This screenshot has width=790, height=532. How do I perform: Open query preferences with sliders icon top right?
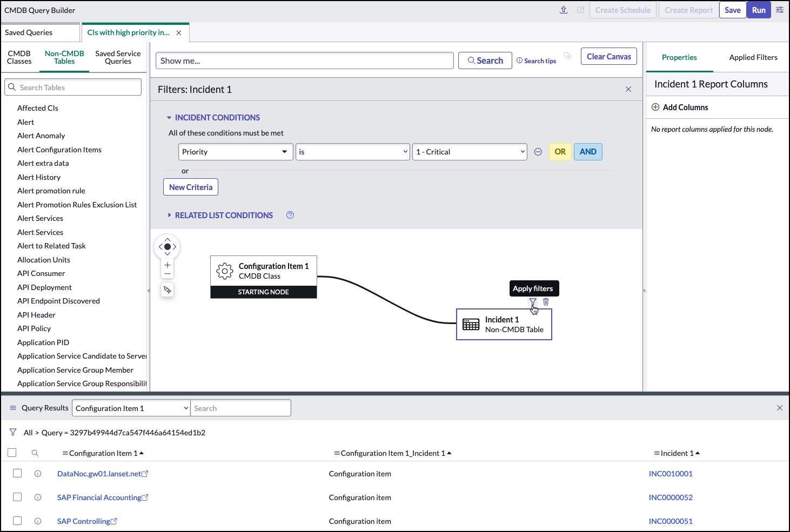point(779,10)
